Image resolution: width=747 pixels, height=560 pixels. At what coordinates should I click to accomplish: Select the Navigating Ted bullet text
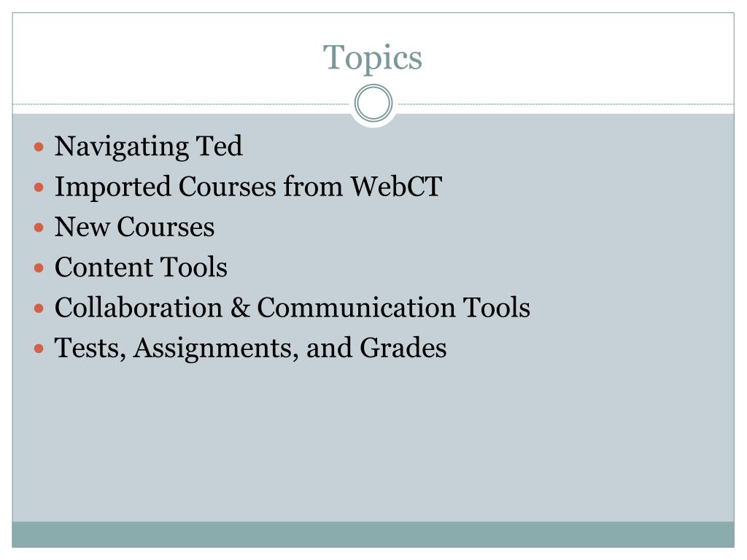coord(148,146)
